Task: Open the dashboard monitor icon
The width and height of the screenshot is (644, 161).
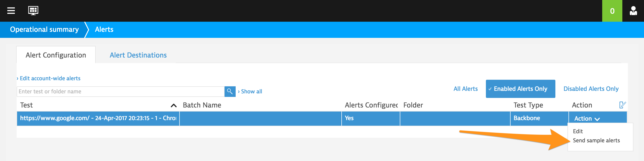Action: [33, 11]
